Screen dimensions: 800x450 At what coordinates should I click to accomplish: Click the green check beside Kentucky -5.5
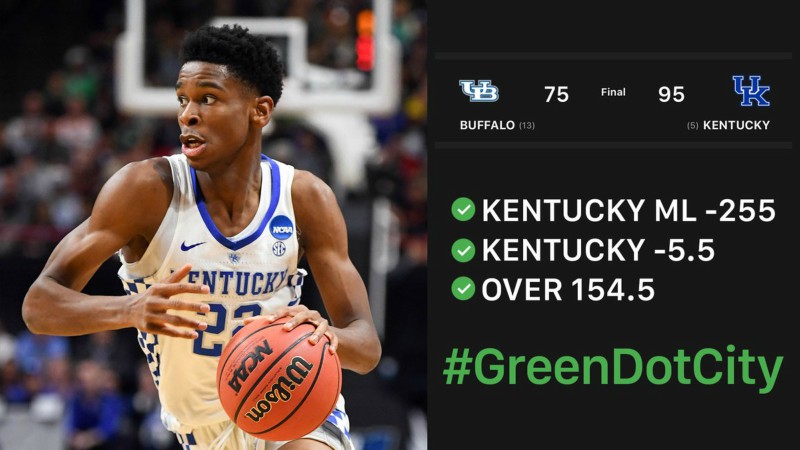[463, 250]
